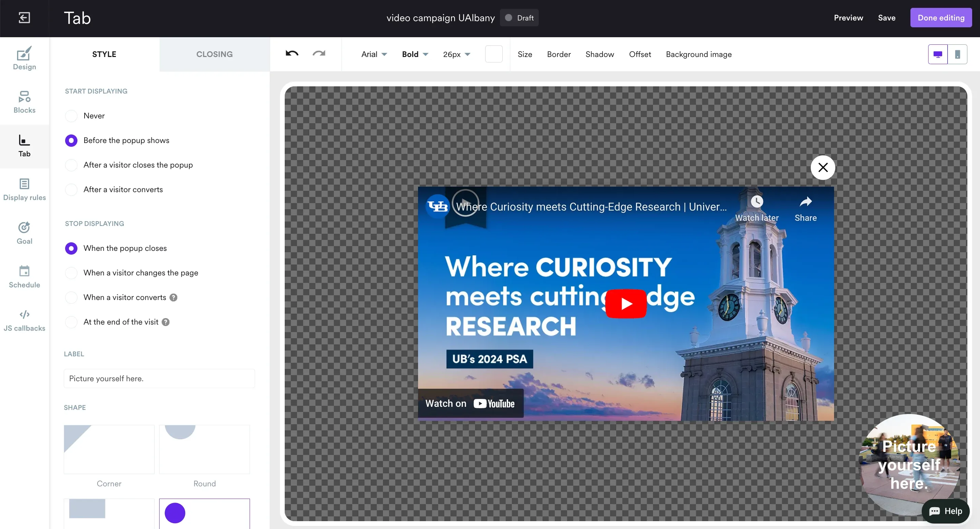This screenshot has width=980, height=529.
Task: Open Display rules settings
Action: pos(24,189)
